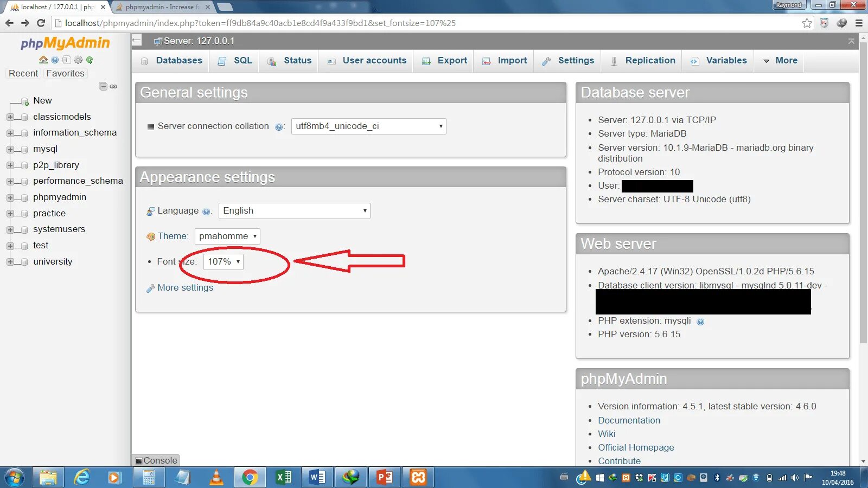Open Chrome menu hamburger icon
Viewport: 868px width, 488px height.
[859, 23]
